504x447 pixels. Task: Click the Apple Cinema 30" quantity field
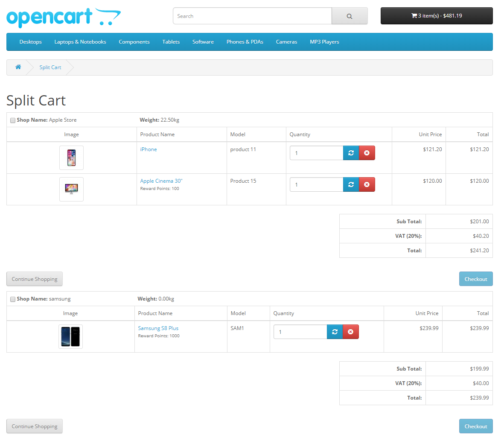click(x=317, y=184)
